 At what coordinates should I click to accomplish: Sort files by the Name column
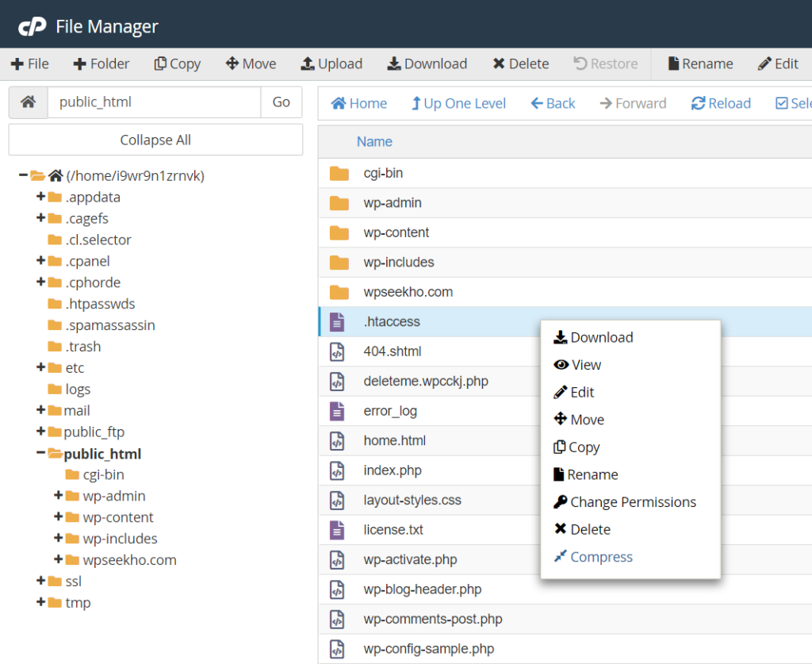pyautogui.click(x=374, y=141)
